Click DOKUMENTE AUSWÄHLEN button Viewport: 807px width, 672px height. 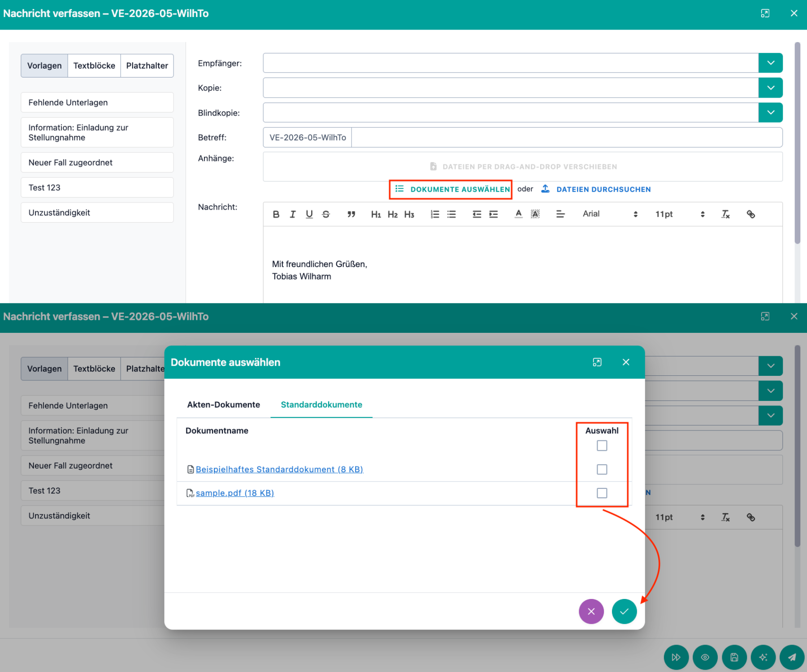tap(453, 190)
